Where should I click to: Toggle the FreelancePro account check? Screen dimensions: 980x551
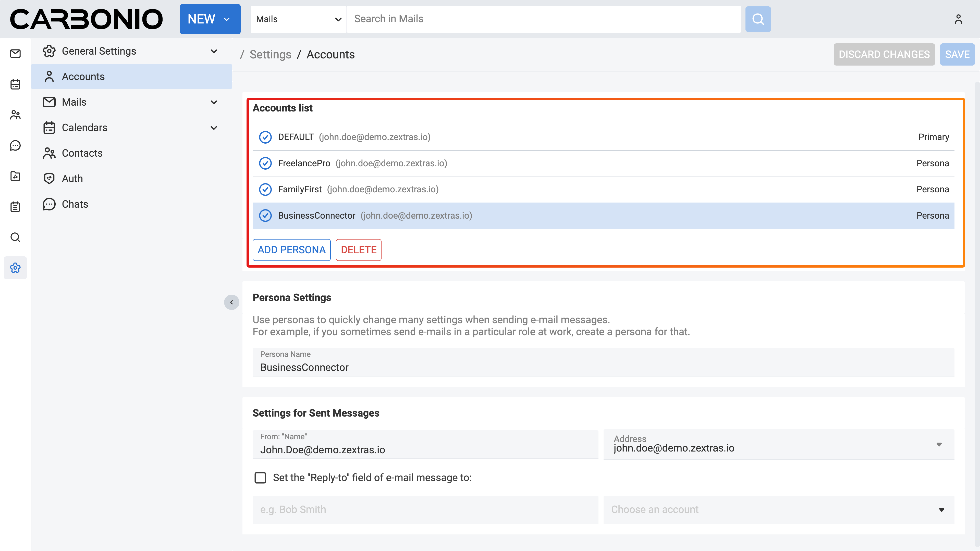[x=265, y=163]
